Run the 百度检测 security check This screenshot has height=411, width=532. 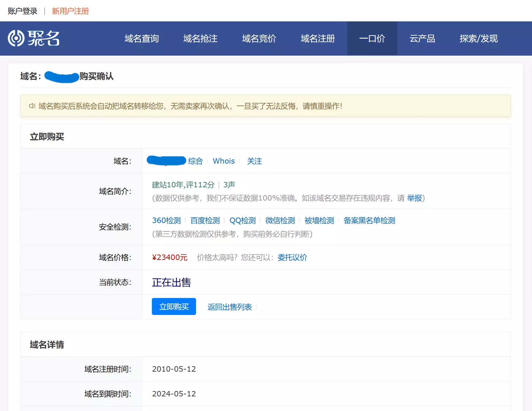(x=205, y=220)
